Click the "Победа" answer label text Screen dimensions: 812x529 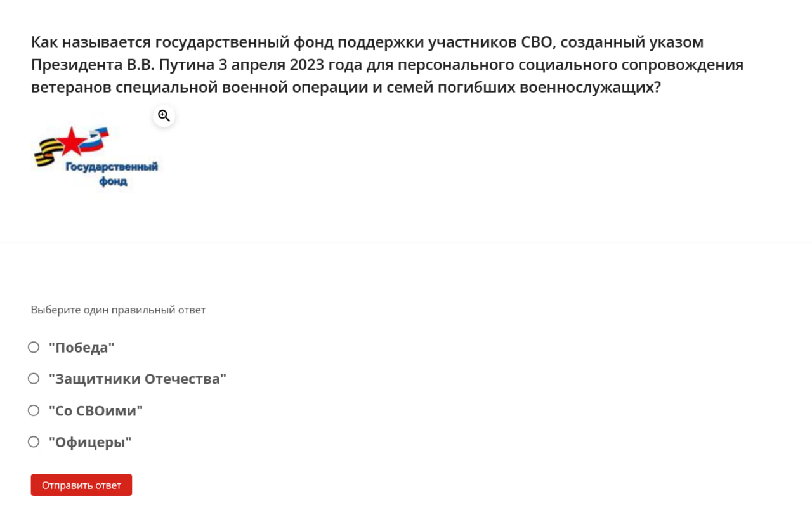point(81,348)
